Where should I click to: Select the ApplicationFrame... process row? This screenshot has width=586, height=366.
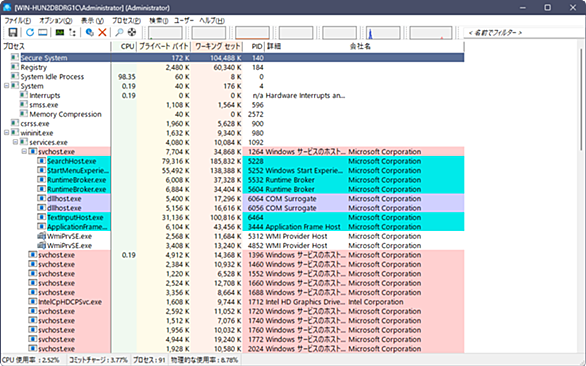[232, 227]
